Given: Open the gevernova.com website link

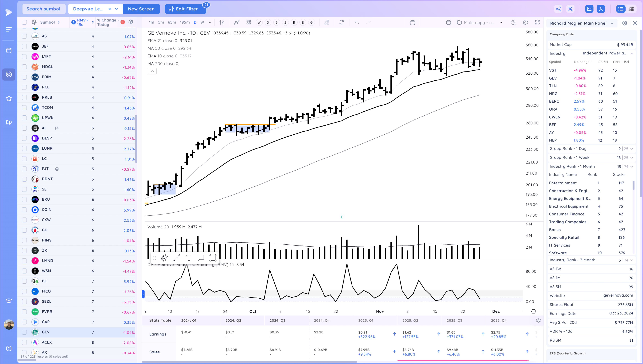Looking at the screenshot, I should pyautogui.click(x=618, y=296).
